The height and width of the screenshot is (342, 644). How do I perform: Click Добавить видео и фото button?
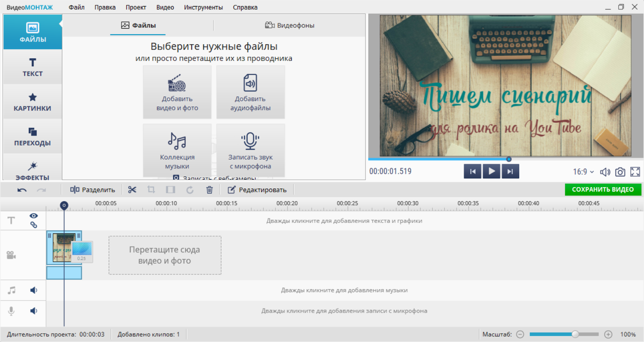pyautogui.click(x=177, y=92)
